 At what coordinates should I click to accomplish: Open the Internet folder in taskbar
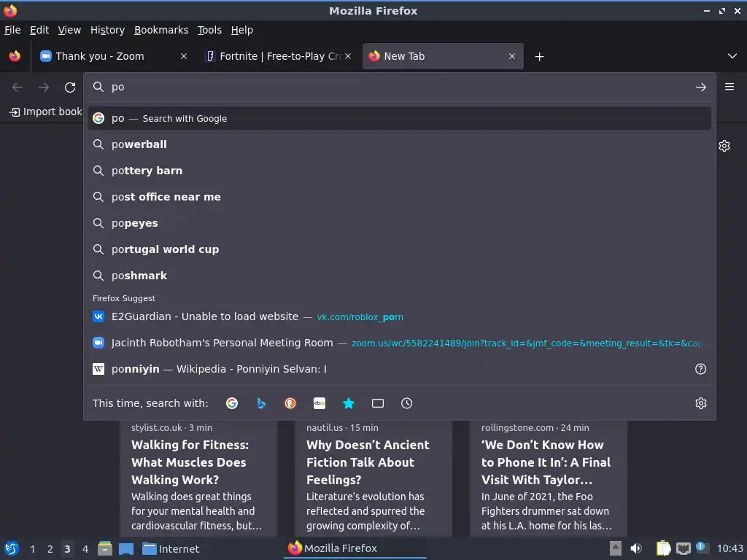pyautogui.click(x=170, y=549)
